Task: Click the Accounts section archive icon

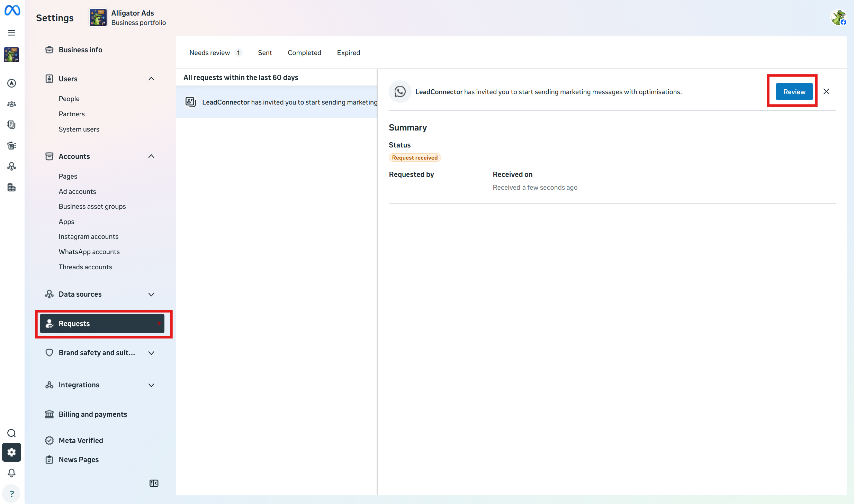Action: tap(50, 156)
